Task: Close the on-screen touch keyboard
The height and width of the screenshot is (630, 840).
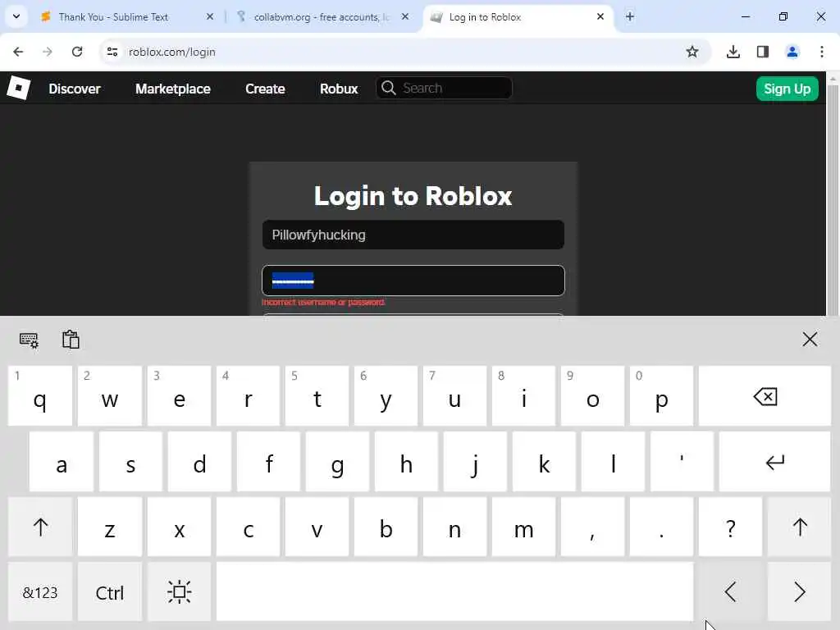Action: 810,339
